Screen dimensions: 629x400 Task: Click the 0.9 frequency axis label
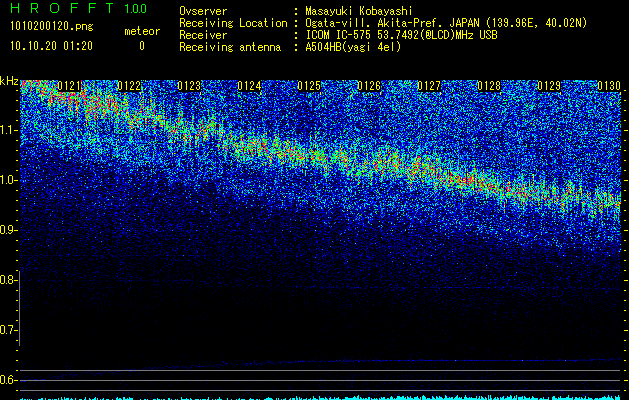(9, 230)
